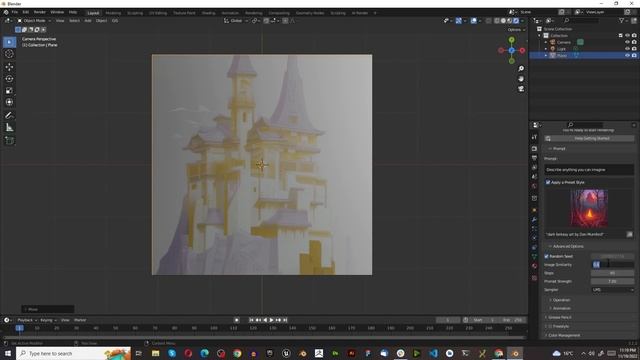The height and width of the screenshot is (360, 640).
Task: Open the Global orientation dropdown
Action: (x=236, y=20)
